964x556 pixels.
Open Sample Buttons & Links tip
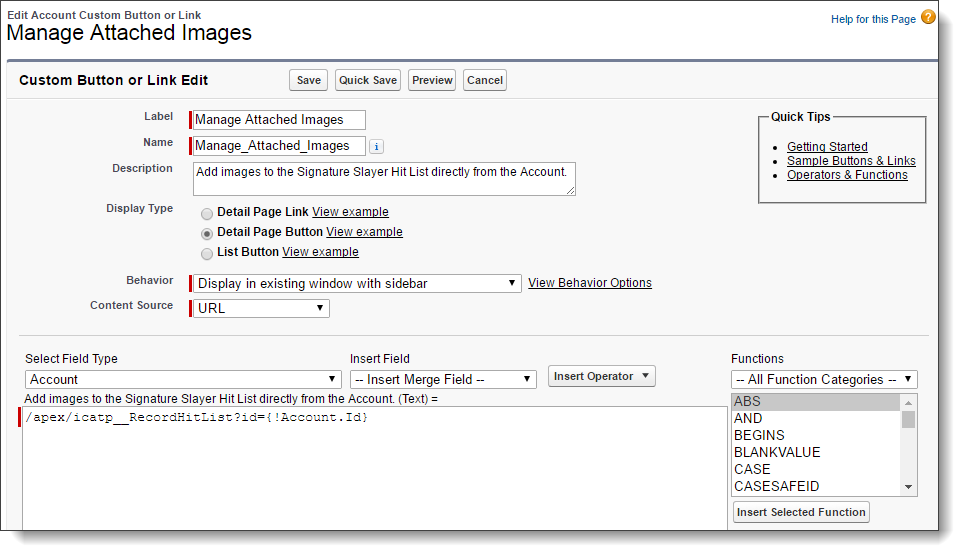coord(851,161)
